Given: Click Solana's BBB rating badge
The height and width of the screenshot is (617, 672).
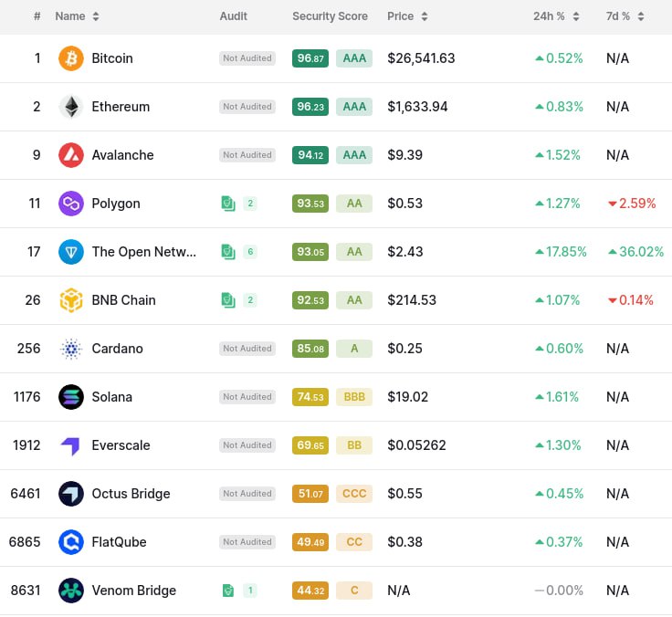Looking at the screenshot, I should point(354,397).
